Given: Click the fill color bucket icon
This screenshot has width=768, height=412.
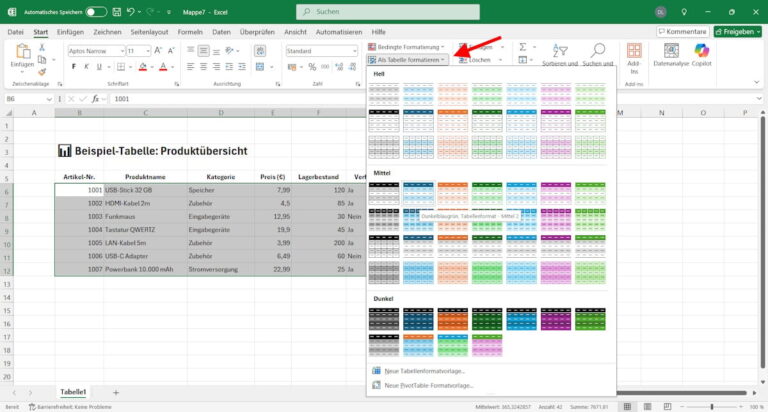Looking at the screenshot, I should click(x=143, y=67).
